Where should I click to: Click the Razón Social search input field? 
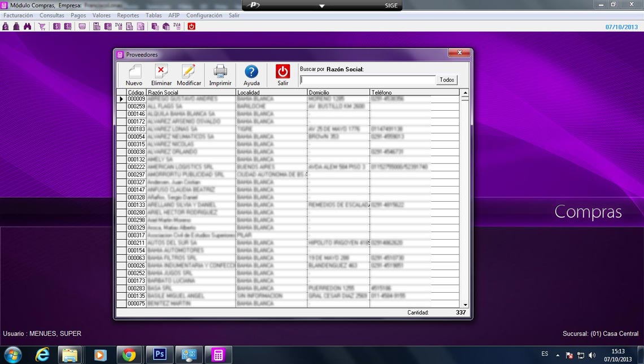point(367,80)
